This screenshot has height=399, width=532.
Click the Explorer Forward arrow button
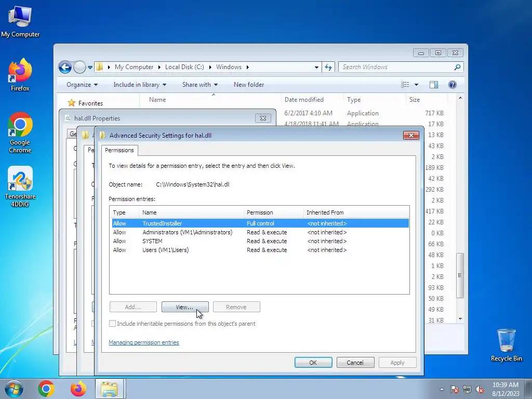coord(79,67)
